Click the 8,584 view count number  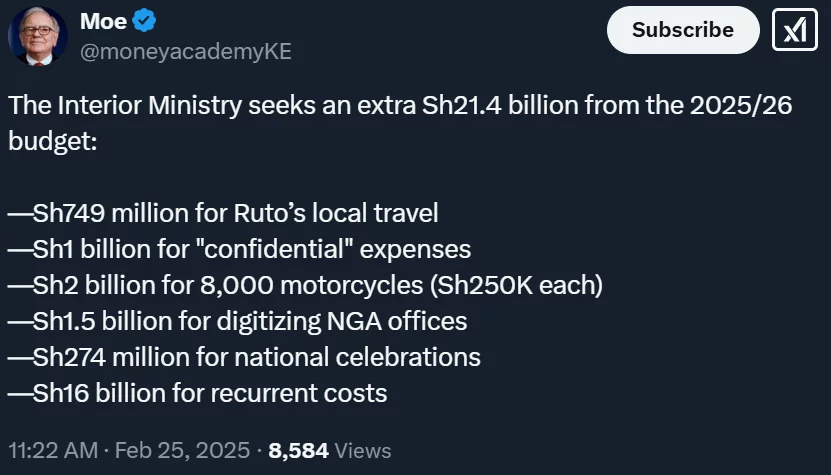tap(299, 450)
